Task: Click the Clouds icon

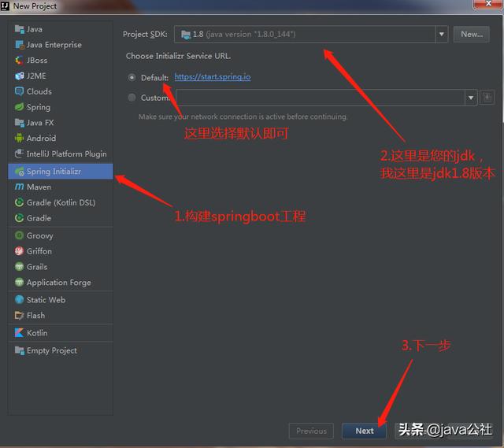Action: coord(19,91)
